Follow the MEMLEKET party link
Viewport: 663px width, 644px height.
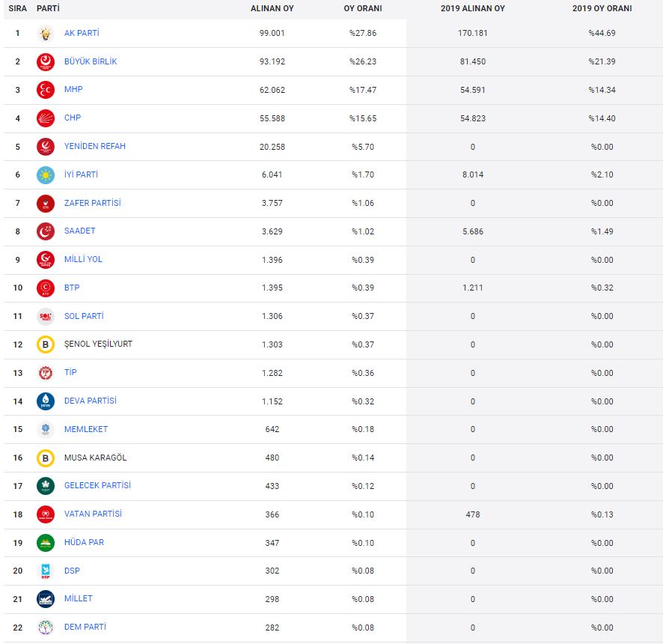(85, 429)
